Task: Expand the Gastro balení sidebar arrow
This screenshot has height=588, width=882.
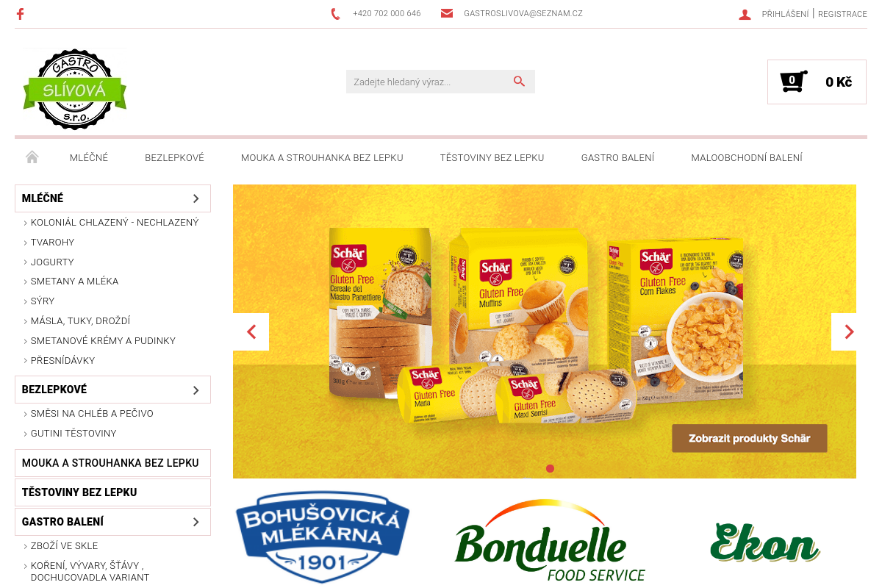Action: click(x=196, y=522)
